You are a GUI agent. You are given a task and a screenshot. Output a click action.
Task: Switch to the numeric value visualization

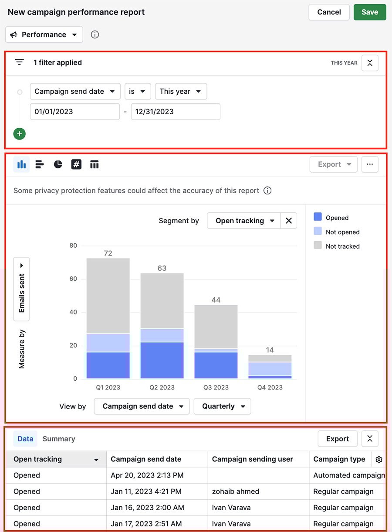(76, 164)
